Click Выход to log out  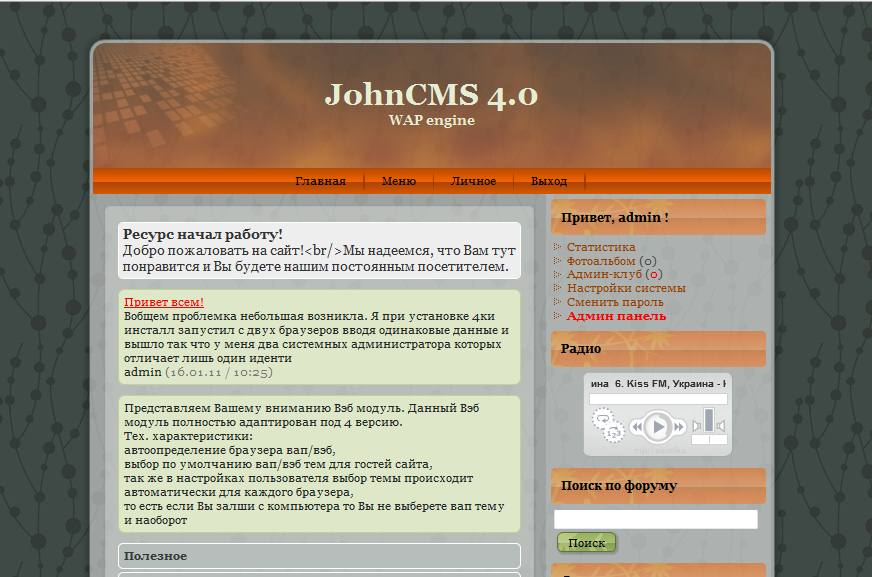pos(549,181)
